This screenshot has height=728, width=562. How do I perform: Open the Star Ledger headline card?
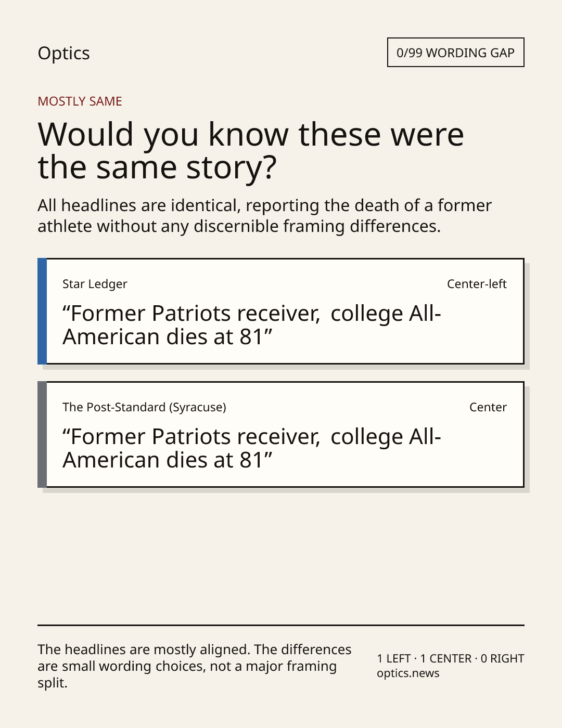280,311
